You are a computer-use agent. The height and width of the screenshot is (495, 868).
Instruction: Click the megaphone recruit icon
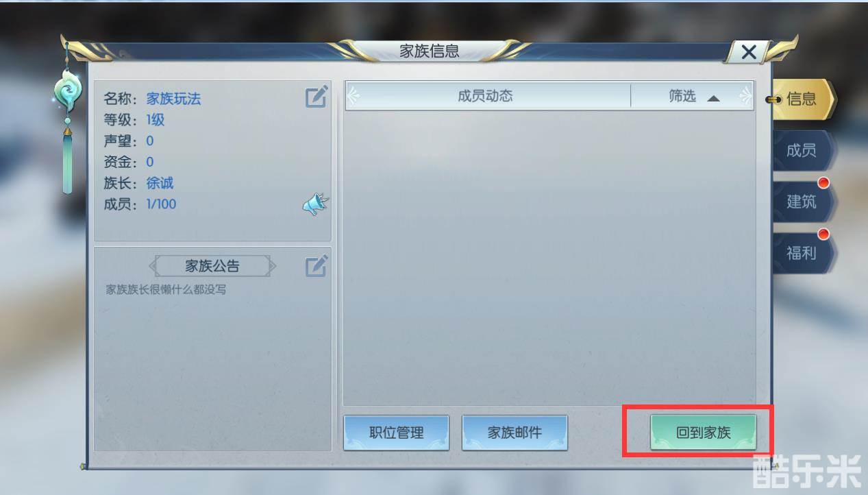pos(316,204)
